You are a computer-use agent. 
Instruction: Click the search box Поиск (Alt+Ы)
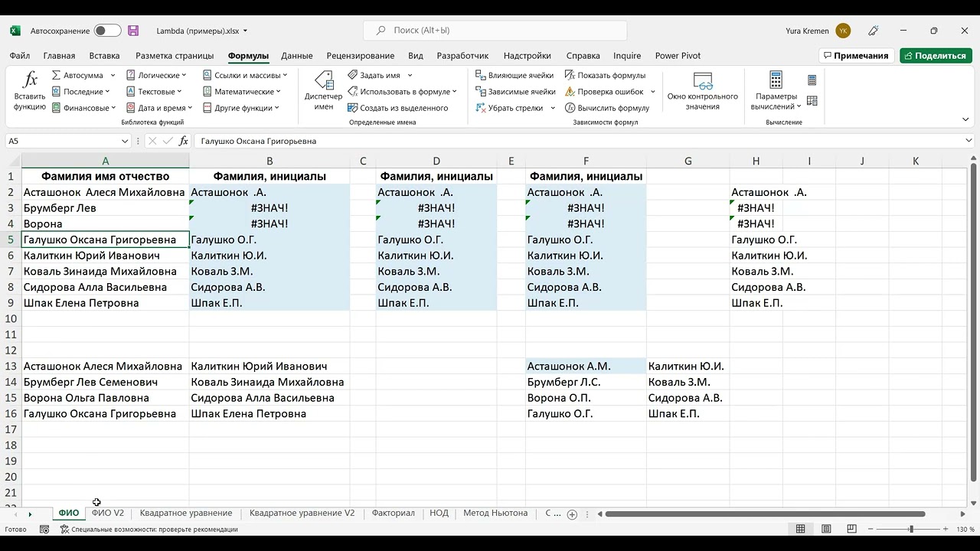[495, 31]
